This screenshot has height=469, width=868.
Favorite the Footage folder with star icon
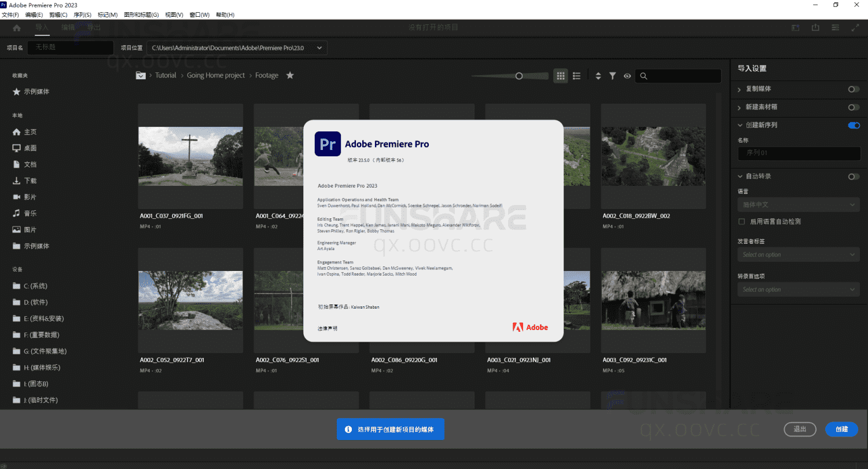(290, 75)
